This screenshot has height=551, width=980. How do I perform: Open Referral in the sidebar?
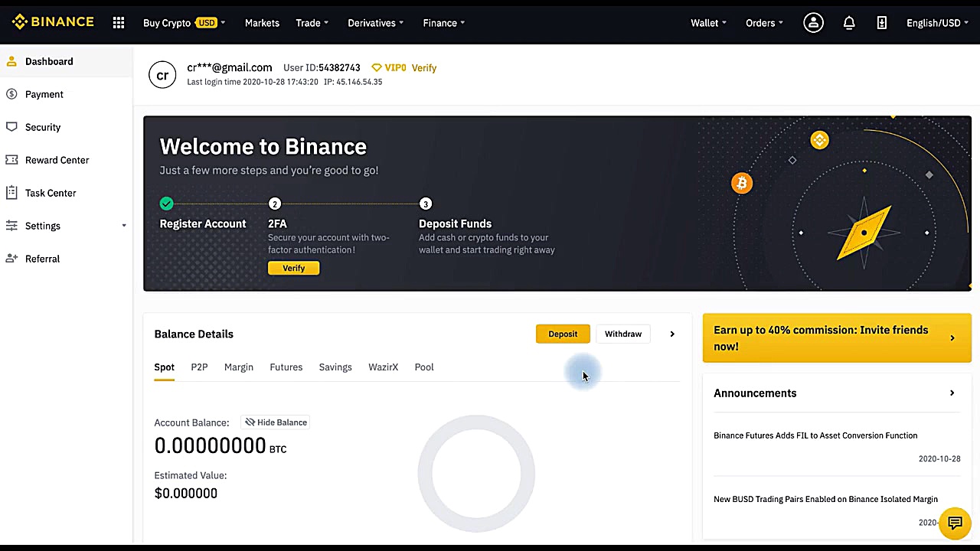point(42,259)
